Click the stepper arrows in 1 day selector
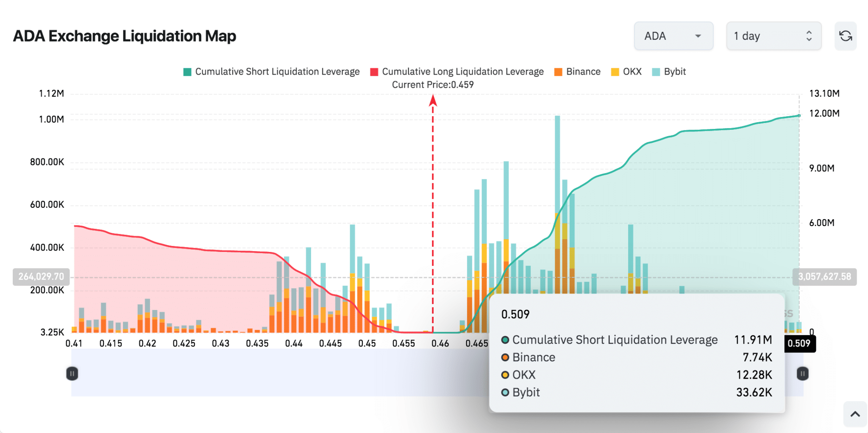Image resolution: width=868 pixels, height=433 pixels. pos(809,36)
